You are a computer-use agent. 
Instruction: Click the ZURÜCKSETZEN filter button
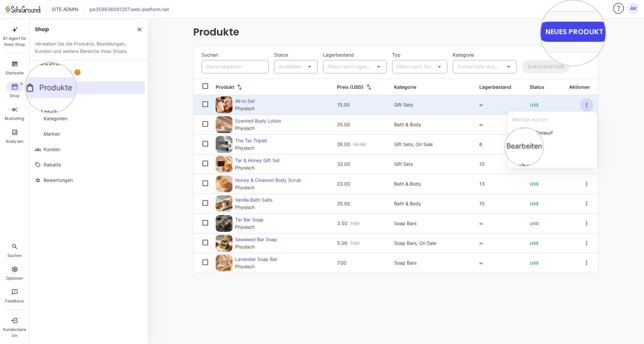pos(545,66)
